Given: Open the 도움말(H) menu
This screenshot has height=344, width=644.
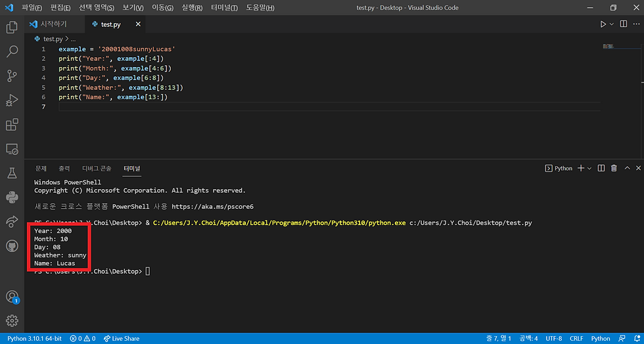Looking at the screenshot, I should 260,8.
